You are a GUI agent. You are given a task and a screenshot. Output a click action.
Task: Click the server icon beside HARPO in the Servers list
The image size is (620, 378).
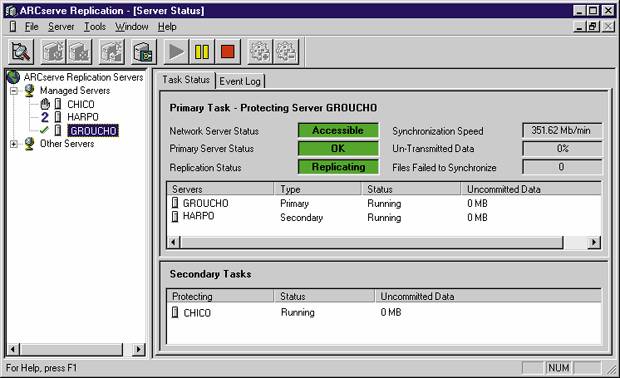pyautogui.click(x=175, y=216)
